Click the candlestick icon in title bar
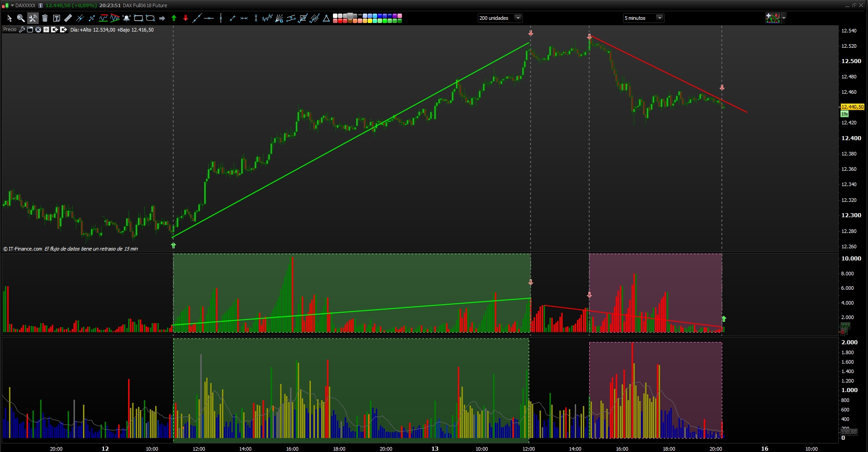The image size is (868, 452). [x=5, y=5]
